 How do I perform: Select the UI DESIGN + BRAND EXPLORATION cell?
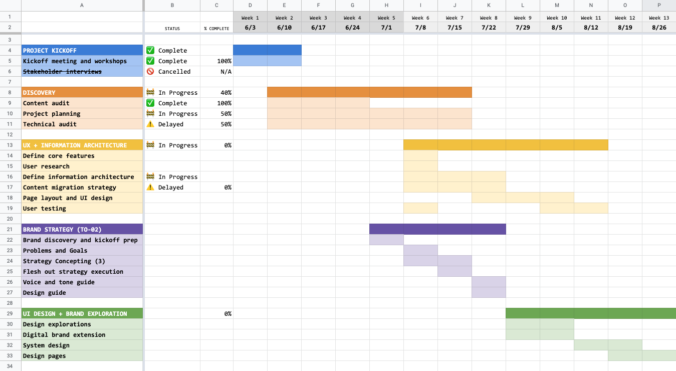[82, 314]
